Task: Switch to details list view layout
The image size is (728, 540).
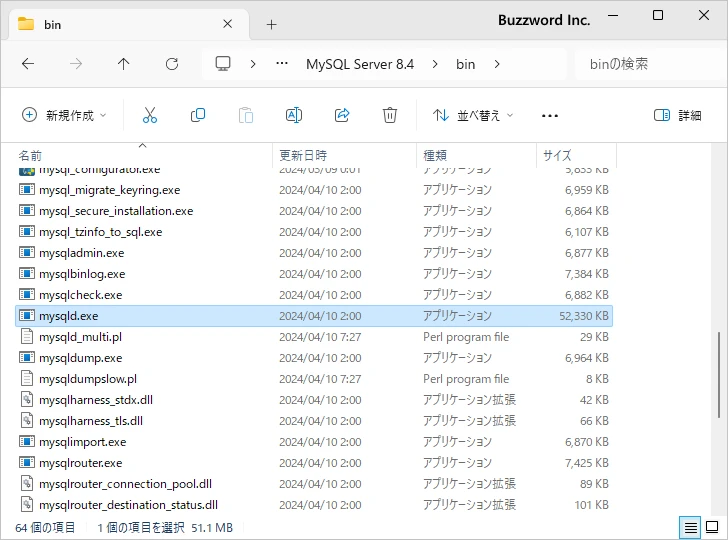Action: (690, 526)
